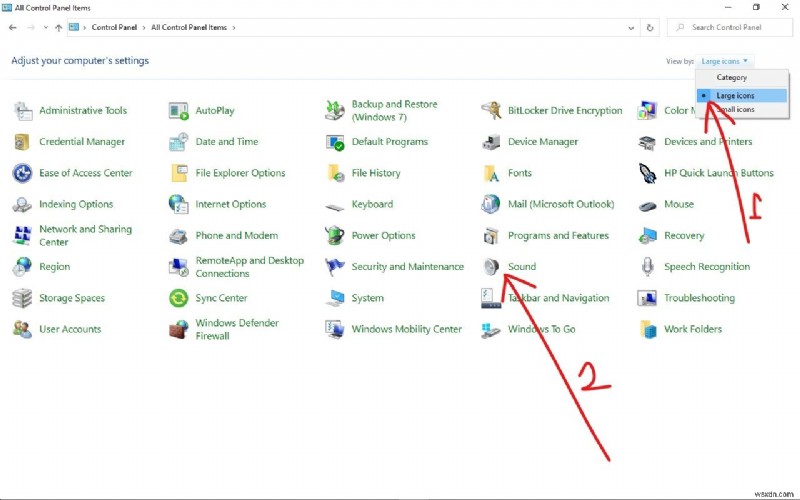800x500 pixels.
Task: Click the Speech Recognition microphone icon
Action: pyautogui.click(x=647, y=267)
